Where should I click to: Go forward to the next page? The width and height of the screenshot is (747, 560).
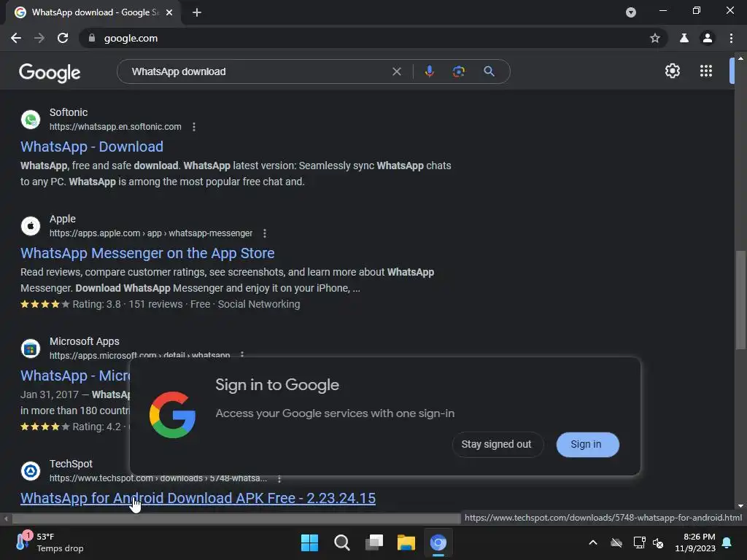pos(39,38)
